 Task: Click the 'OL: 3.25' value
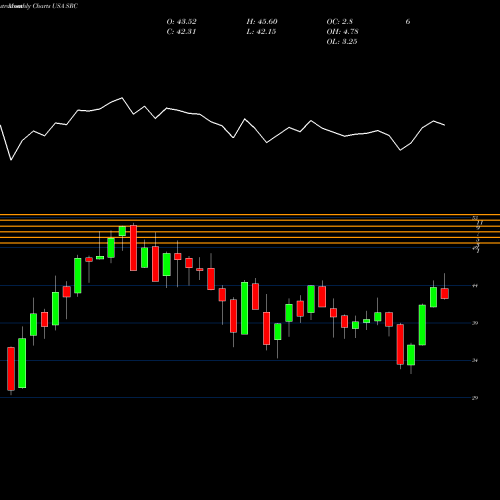342,42
